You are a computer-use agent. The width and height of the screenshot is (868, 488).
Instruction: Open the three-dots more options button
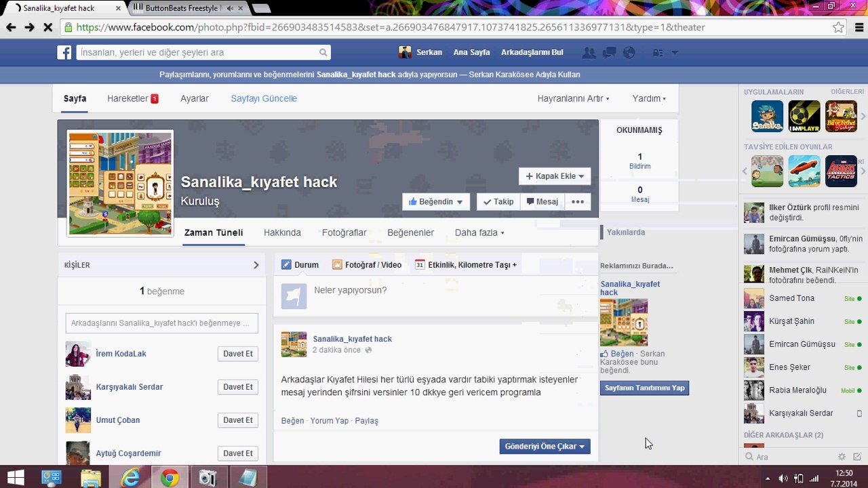tap(577, 201)
